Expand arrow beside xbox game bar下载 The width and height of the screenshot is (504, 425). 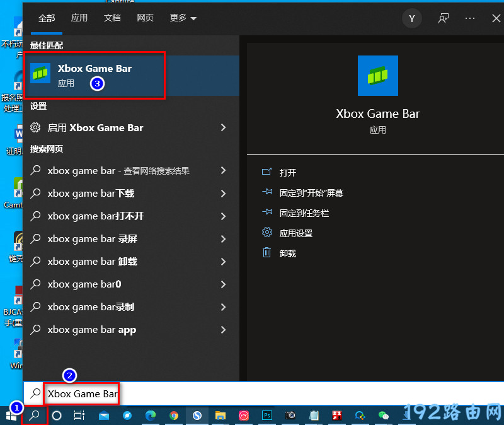pos(223,193)
